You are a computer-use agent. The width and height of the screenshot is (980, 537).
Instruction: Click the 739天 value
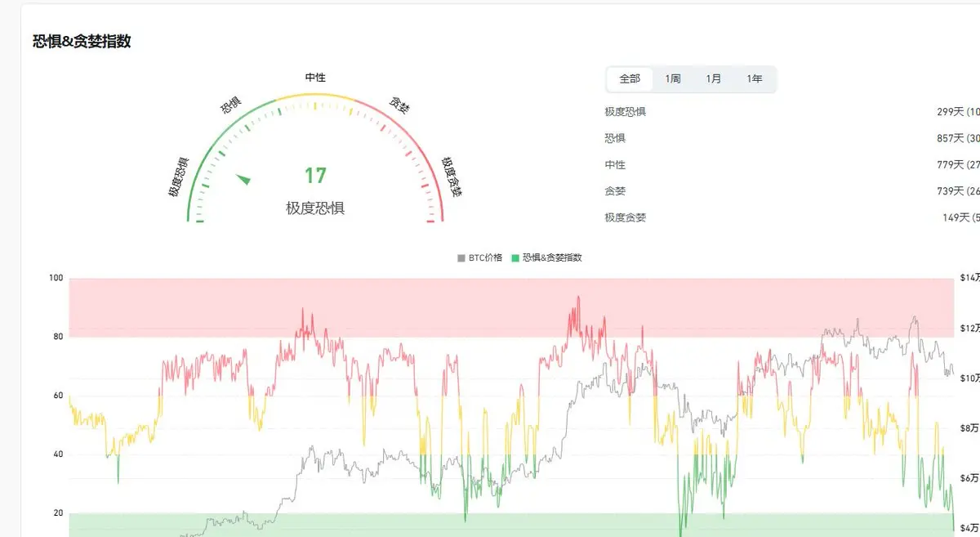pyautogui.click(x=951, y=191)
